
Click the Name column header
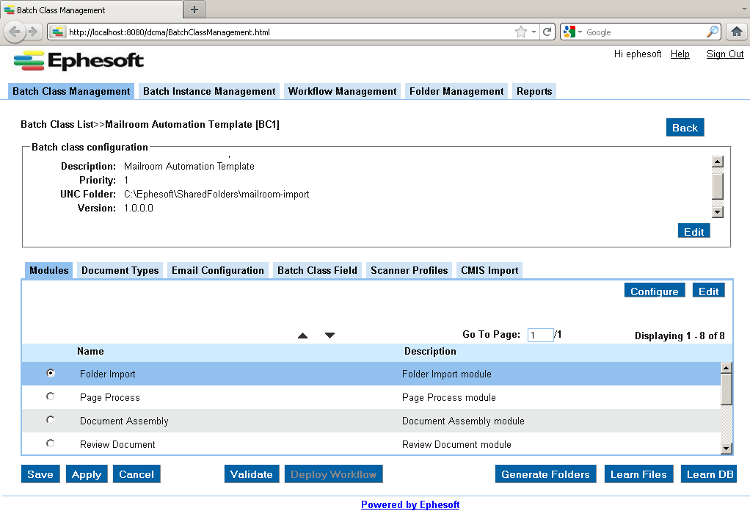(x=90, y=351)
